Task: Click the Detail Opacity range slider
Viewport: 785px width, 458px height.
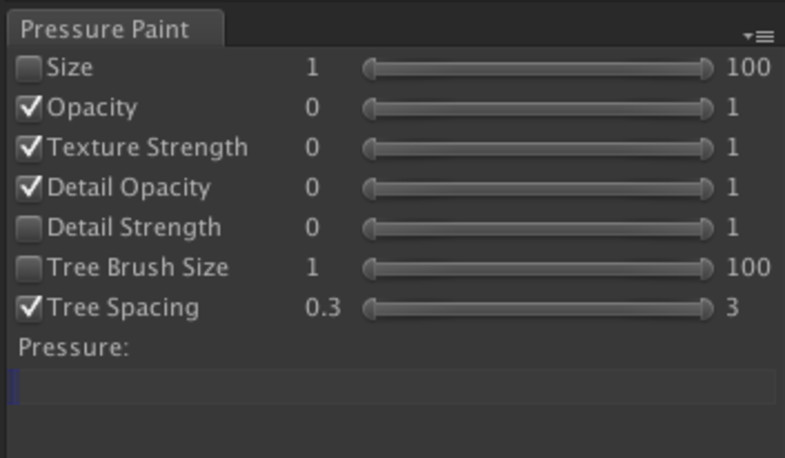Action: tap(538, 189)
